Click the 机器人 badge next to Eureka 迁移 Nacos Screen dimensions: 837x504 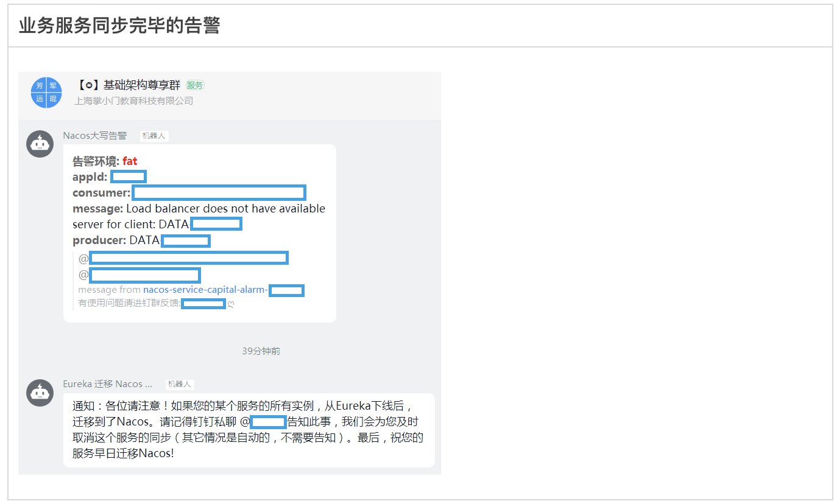point(179,384)
